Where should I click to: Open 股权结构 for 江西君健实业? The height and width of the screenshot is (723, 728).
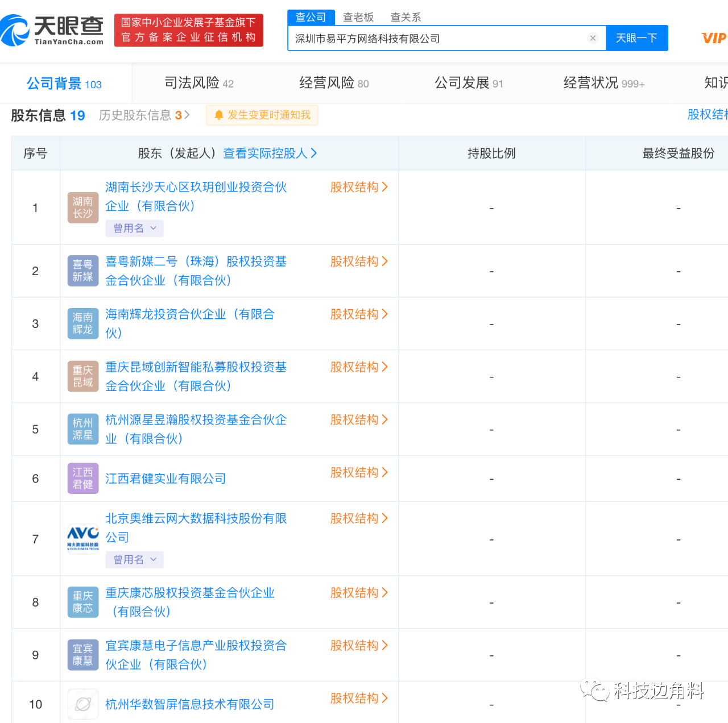pos(359,473)
